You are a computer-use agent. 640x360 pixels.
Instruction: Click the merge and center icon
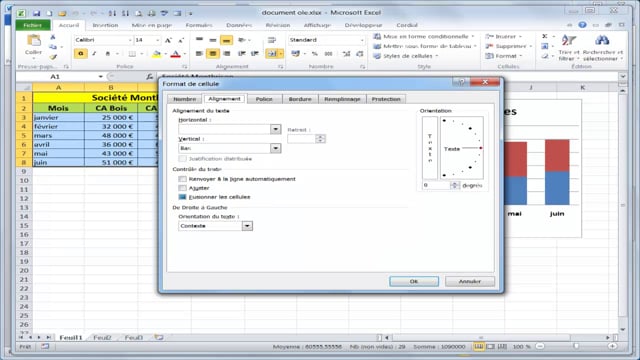pyautogui.click(x=272, y=53)
